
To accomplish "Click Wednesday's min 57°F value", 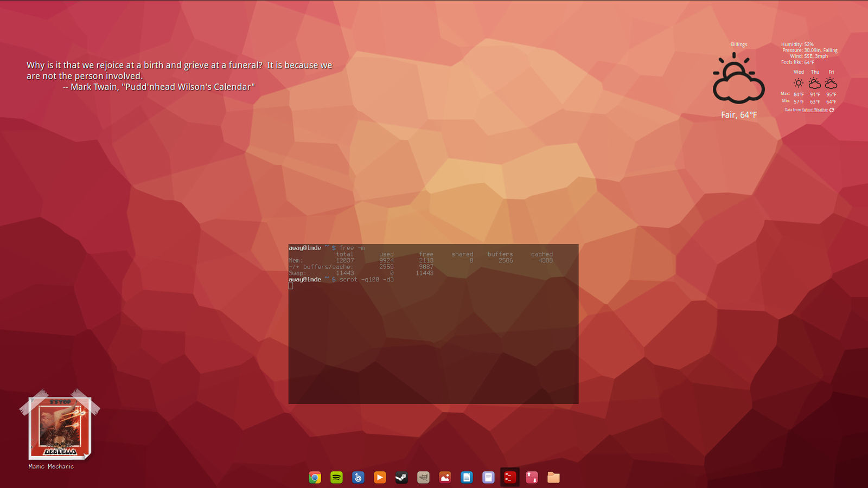I will click(x=799, y=102).
